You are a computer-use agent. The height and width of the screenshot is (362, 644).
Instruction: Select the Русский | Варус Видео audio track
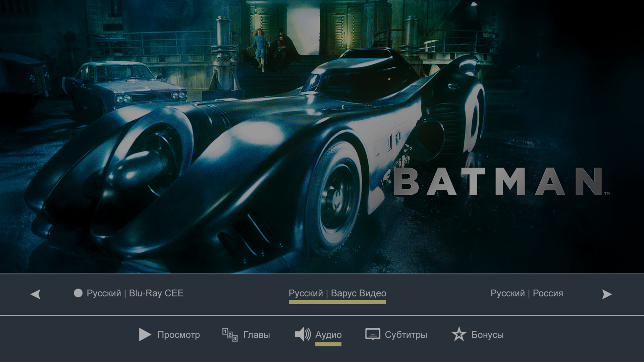(x=337, y=293)
